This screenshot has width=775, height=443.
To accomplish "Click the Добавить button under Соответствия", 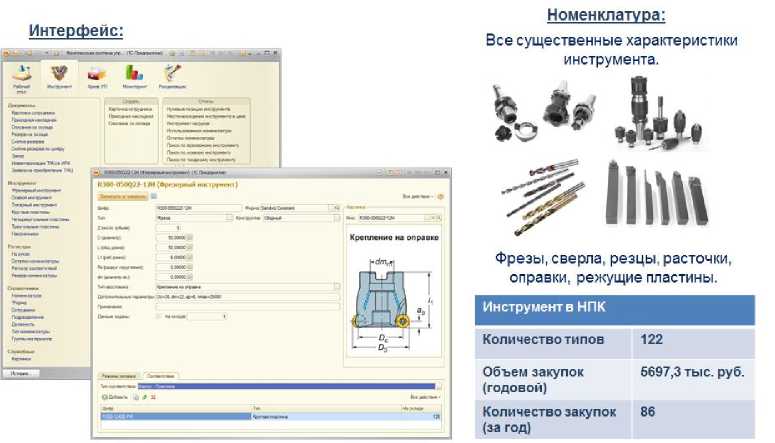I will [115, 397].
